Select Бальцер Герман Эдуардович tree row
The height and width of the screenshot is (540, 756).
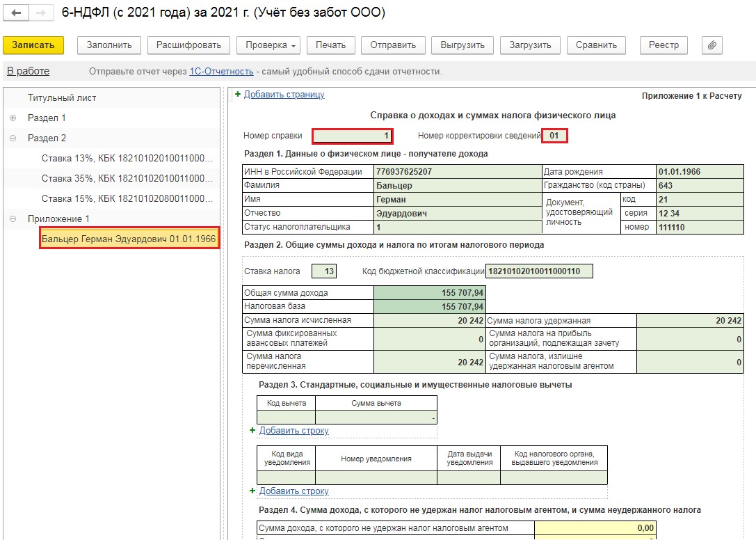point(129,239)
